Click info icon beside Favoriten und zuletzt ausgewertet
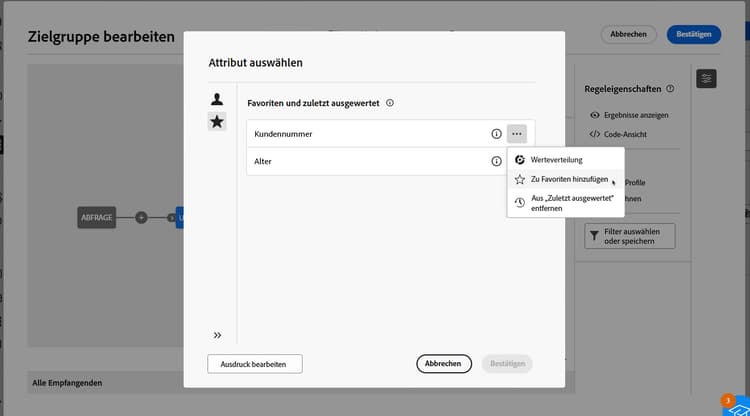The image size is (750, 416). [390, 103]
